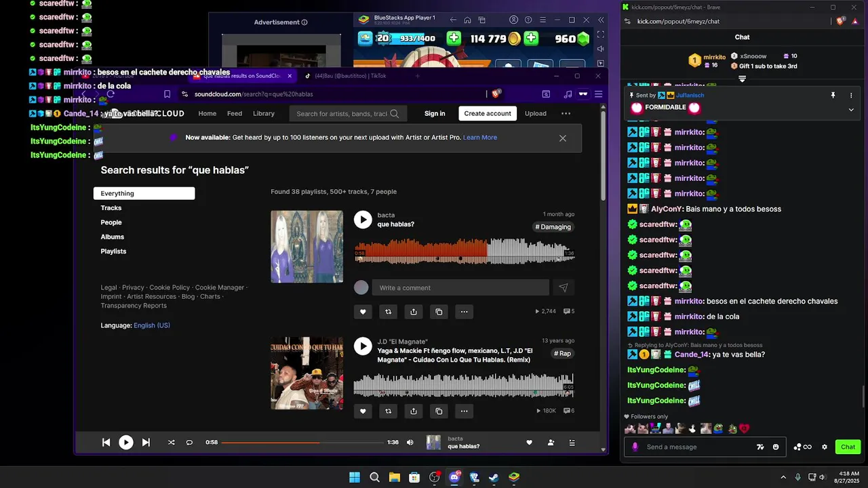Repost the J.D 'El Magnate' remix track
The height and width of the screenshot is (488, 868).
point(388,411)
